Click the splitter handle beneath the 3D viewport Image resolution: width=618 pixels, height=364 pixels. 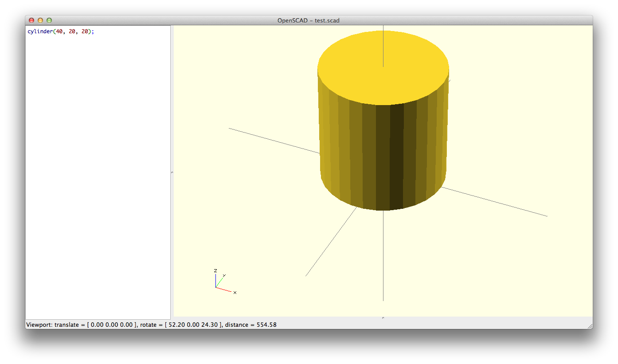[x=383, y=317]
